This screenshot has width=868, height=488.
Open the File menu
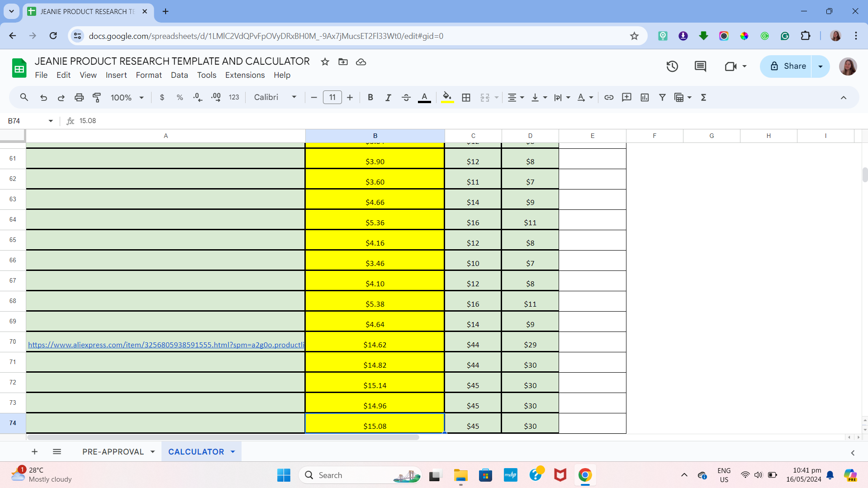tap(41, 75)
